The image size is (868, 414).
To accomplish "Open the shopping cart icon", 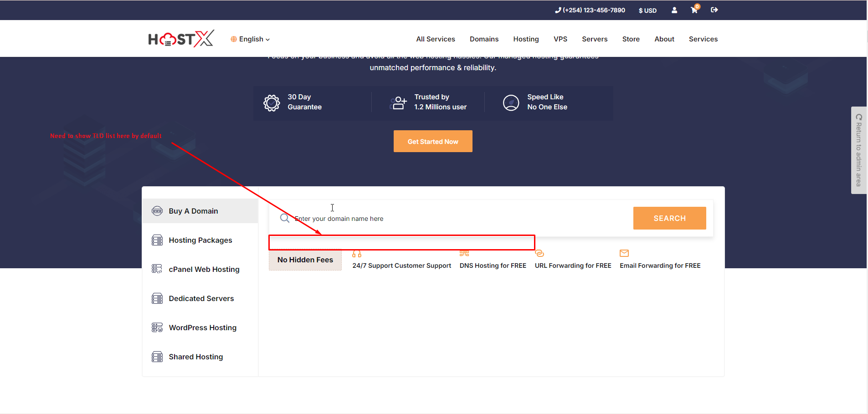I will pyautogui.click(x=694, y=10).
